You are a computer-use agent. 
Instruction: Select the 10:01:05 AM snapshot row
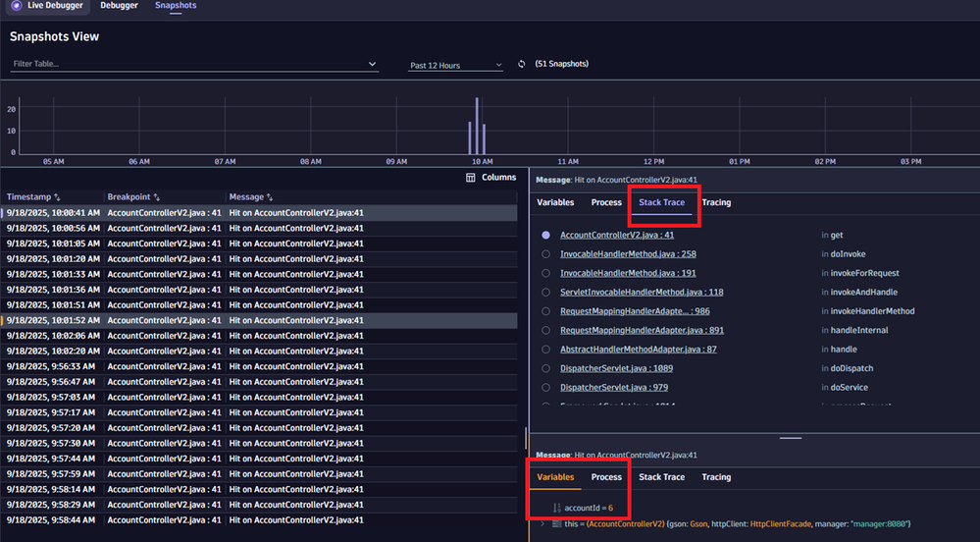click(259, 244)
